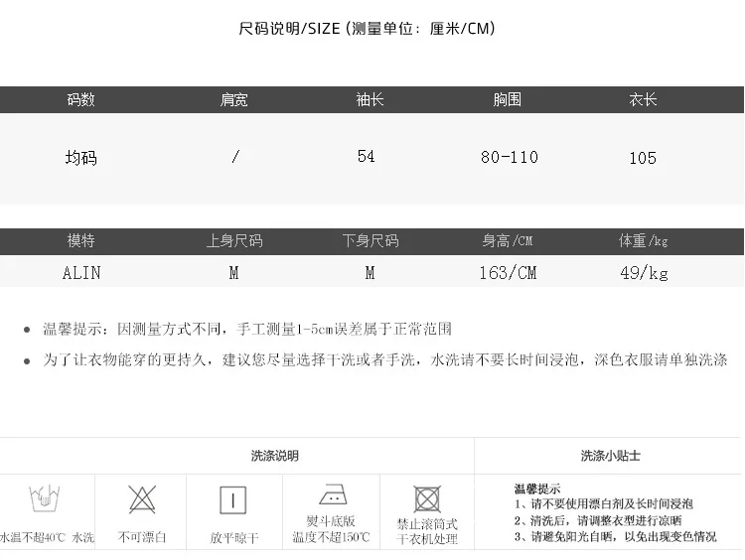Click the '均码' size cell

point(80,158)
